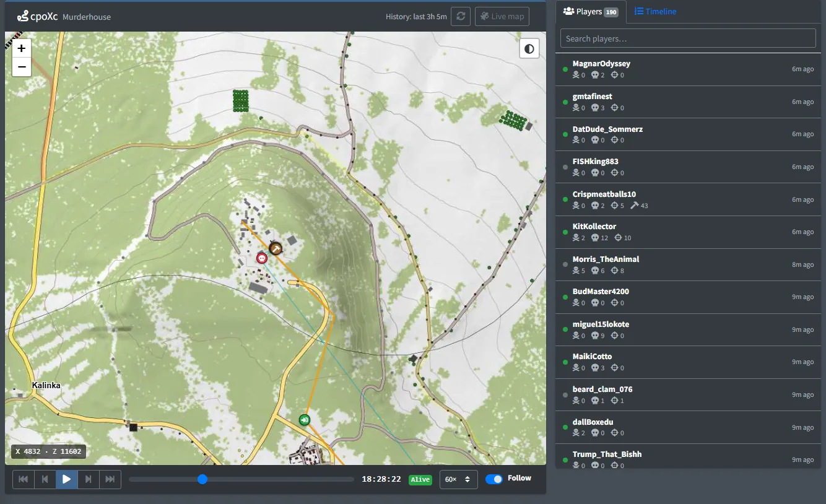The width and height of the screenshot is (826, 504).
Task: Click the green login marker on map
Action: click(304, 420)
